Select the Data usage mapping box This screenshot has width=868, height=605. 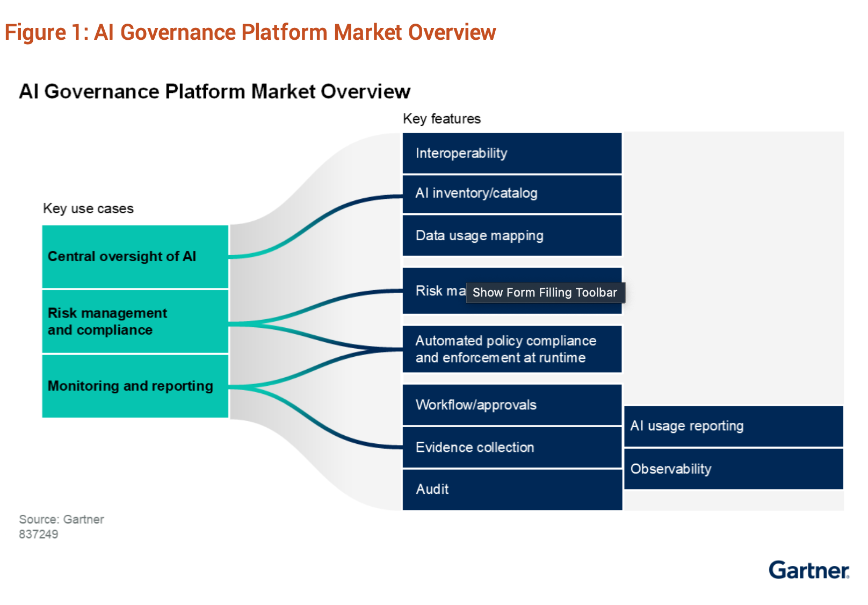(x=512, y=235)
